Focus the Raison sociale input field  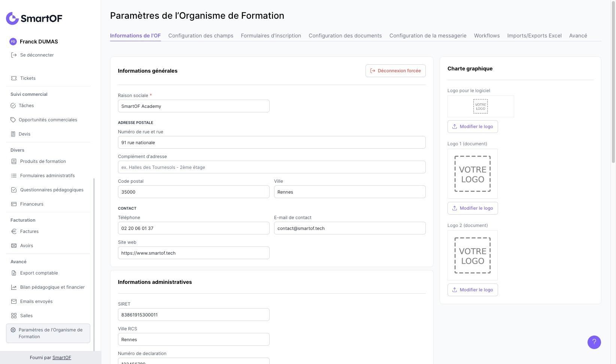coord(194,106)
